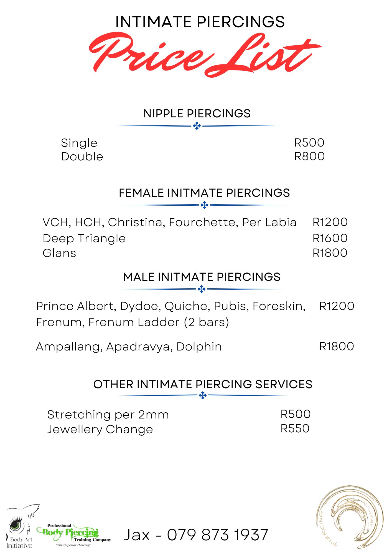Click blue ornament under Female Intimate Piercings
392x555 pixels.
204,205
